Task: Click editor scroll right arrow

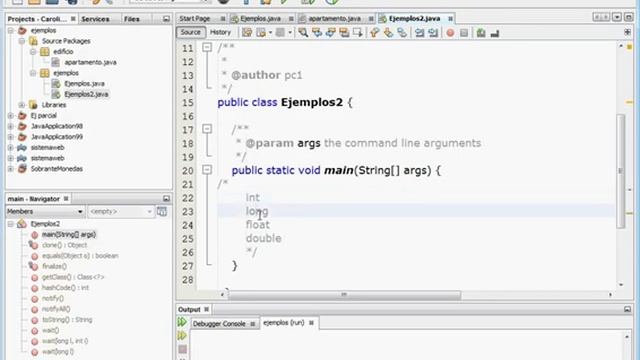Action: tap(610, 295)
